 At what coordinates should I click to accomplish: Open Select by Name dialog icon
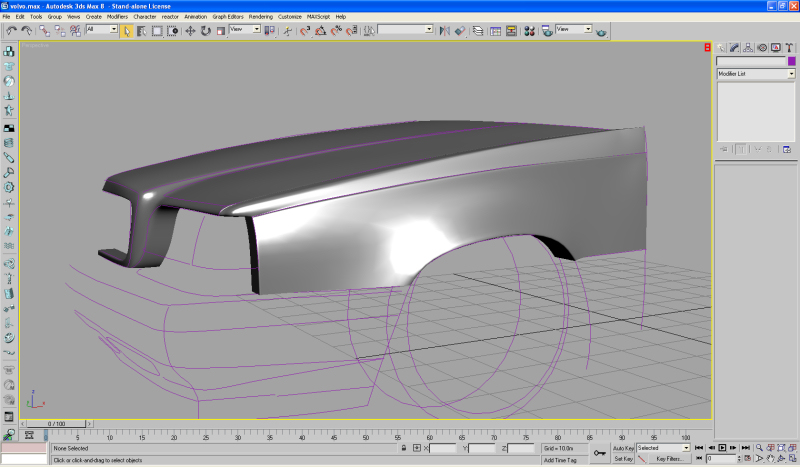pyautogui.click(x=142, y=31)
